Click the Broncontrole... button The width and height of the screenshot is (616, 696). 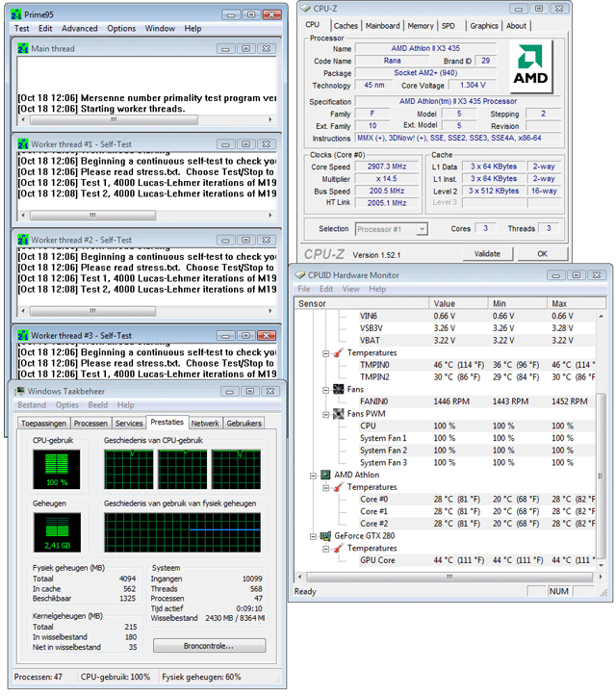(209, 646)
